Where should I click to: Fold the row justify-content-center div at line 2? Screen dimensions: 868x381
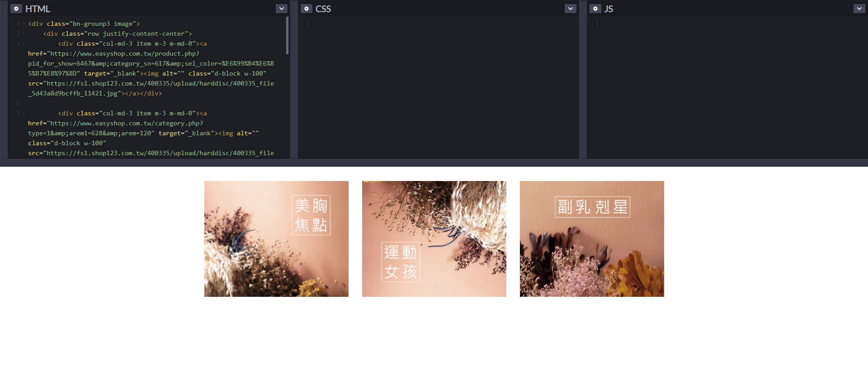(24, 33)
